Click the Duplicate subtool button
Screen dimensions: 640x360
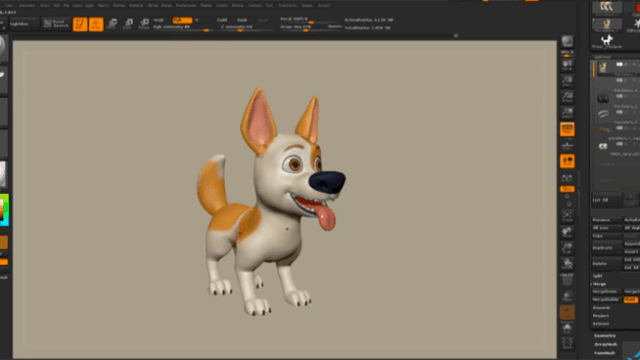point(607,248)
